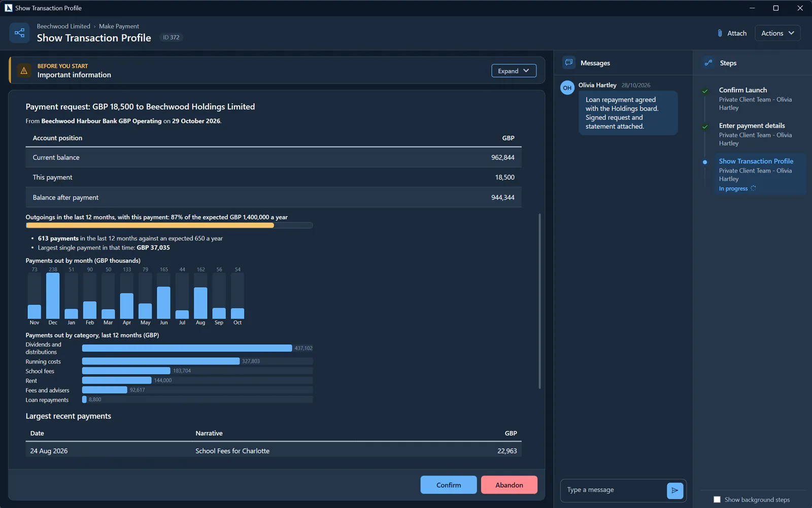812x508 pixels.
Task: Click the Loan repayments bar
Action: coord(84,399)
